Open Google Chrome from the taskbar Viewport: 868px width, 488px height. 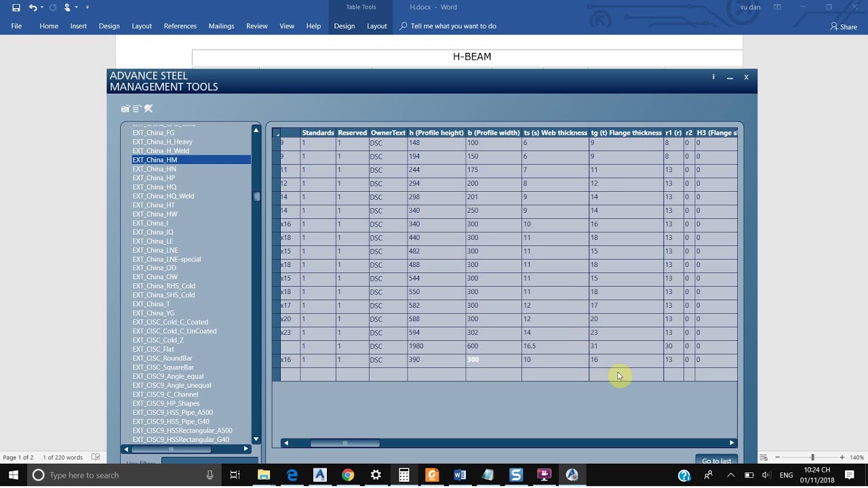point(348,475)
